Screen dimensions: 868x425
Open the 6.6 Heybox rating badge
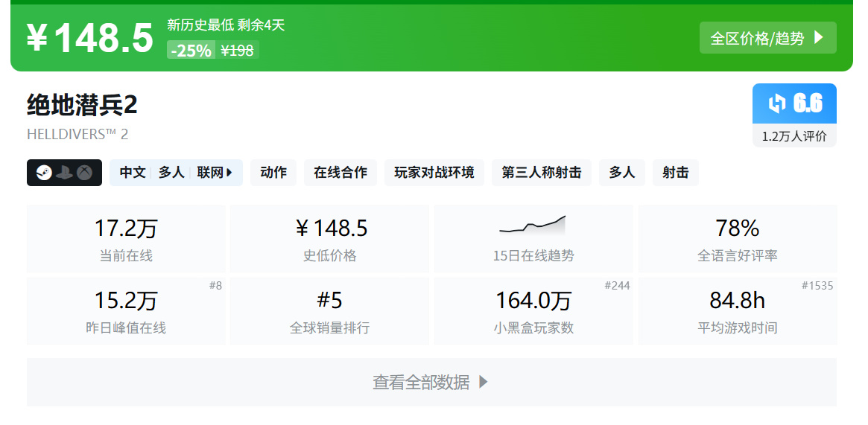tap(794, 103)
